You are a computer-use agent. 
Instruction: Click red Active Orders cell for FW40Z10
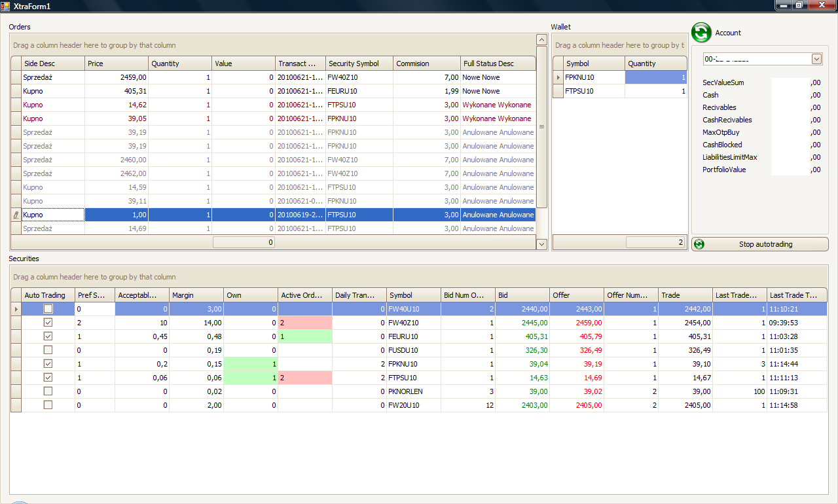(x=305, y=323)
